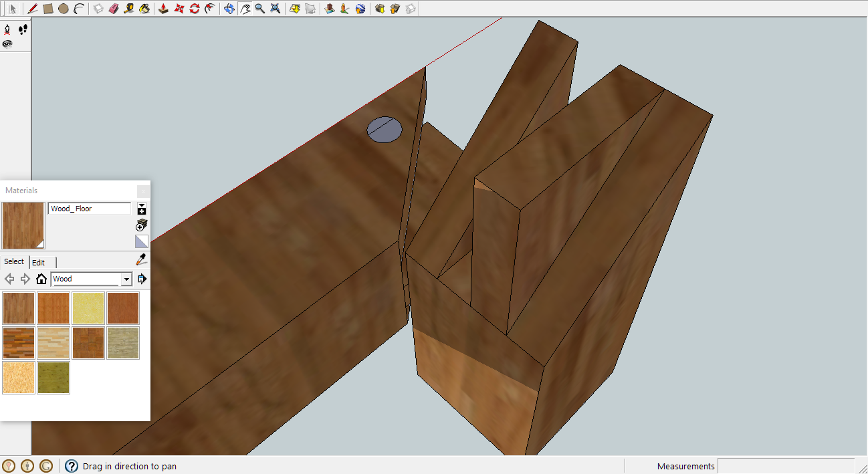868x474 pixels.
Task: Select the Paint Bucket tool
Action: pos(144,9)
